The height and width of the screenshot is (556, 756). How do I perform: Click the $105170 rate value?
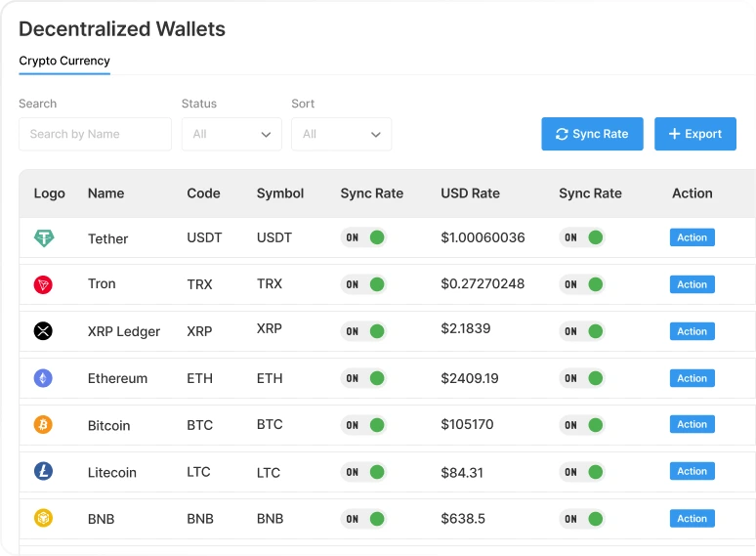click(467, 424)
